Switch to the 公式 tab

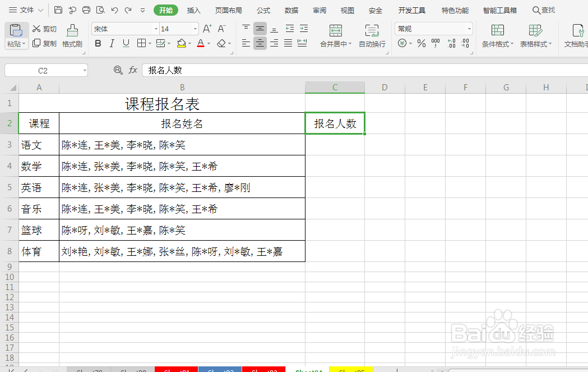pos(263,11)
